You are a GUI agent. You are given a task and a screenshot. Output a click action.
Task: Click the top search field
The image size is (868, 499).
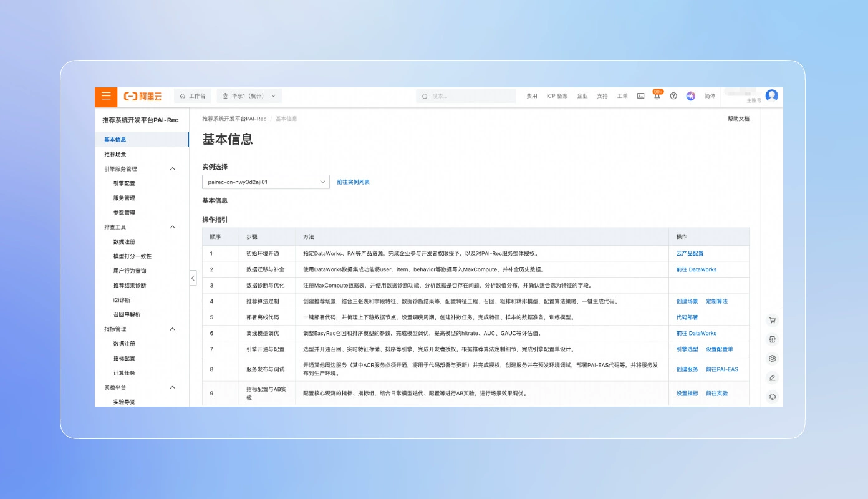tap(466, 96)
